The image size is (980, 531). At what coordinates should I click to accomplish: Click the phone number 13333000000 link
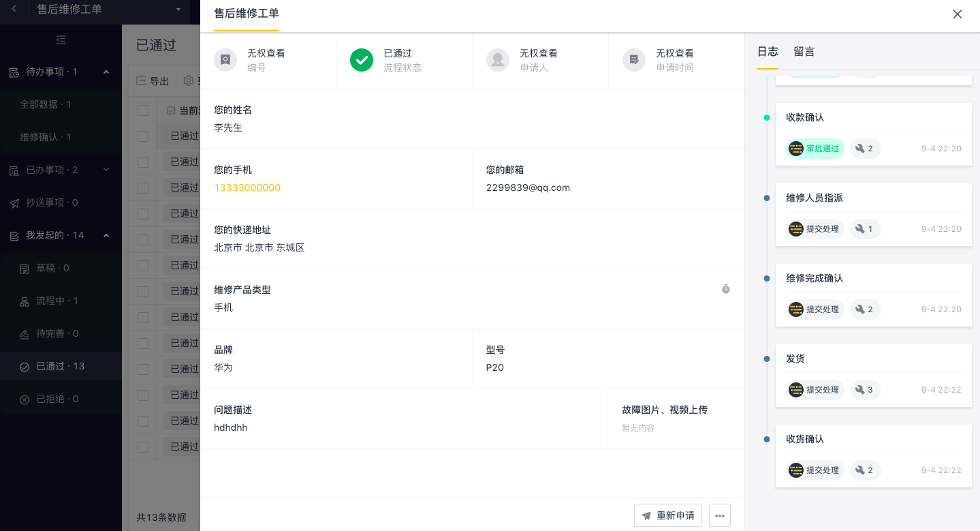[x=247, y=187]
